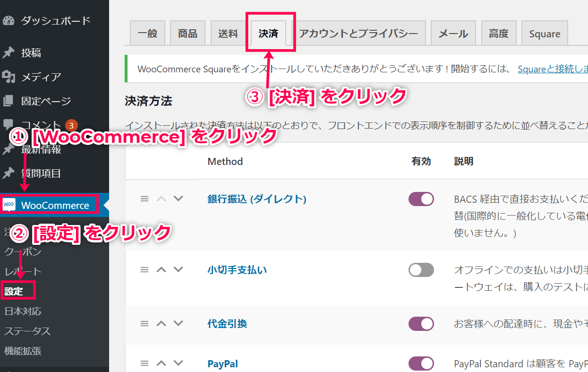Open the 小切手支払い method link

[237, 270]
